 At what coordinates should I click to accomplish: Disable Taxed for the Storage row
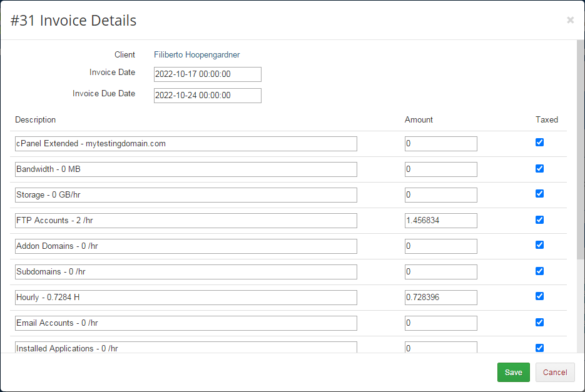tap(539, 194)
